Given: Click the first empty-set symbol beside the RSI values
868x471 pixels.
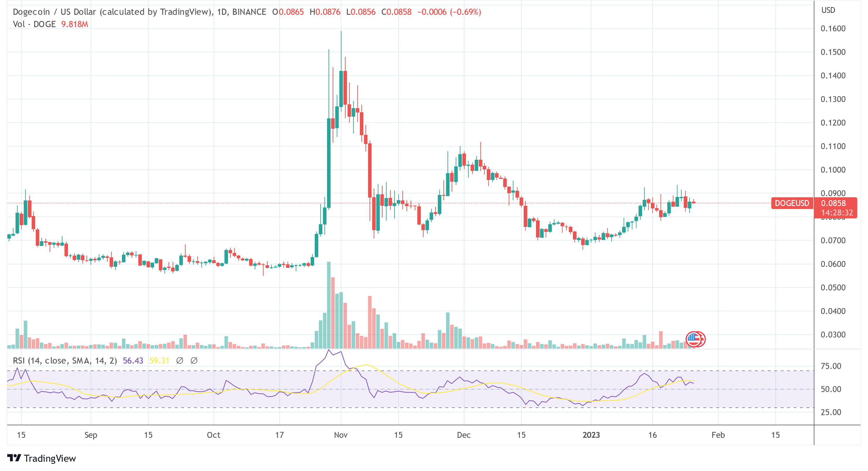Looking at the screenshot, I should click(x=180, y=361).
